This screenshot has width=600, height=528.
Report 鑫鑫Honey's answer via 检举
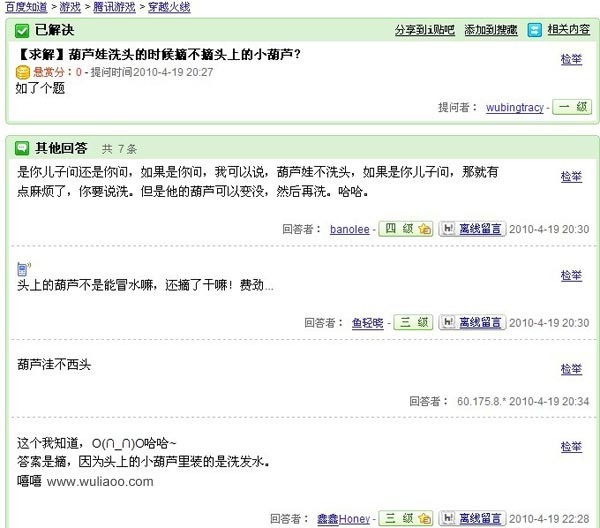(x=571, y=446)
